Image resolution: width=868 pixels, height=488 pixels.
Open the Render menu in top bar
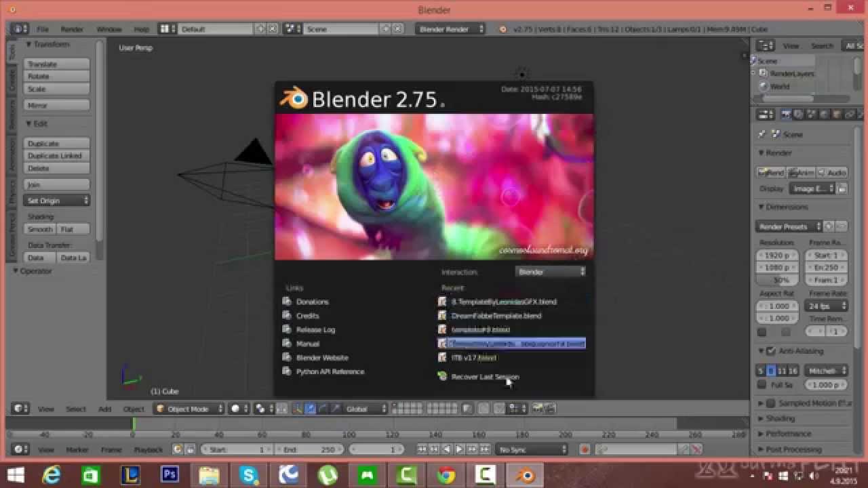72,29
